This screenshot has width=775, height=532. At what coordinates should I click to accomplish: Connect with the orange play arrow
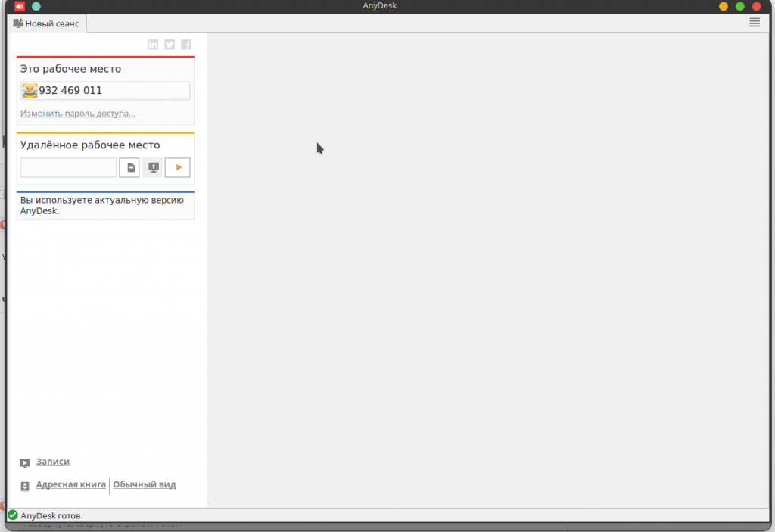(x=177, y=167)
